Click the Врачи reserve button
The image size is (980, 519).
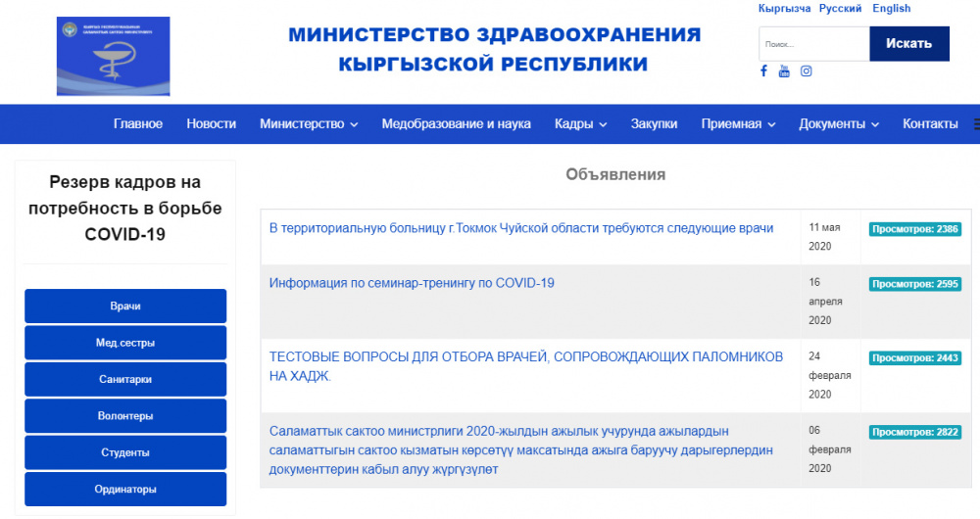(125, 307)
